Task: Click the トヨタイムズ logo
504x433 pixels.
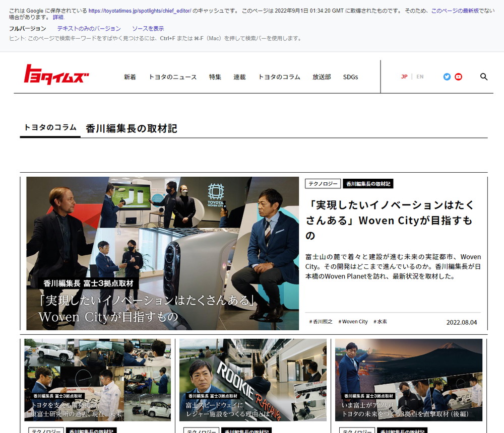Action: coord(56,75)
